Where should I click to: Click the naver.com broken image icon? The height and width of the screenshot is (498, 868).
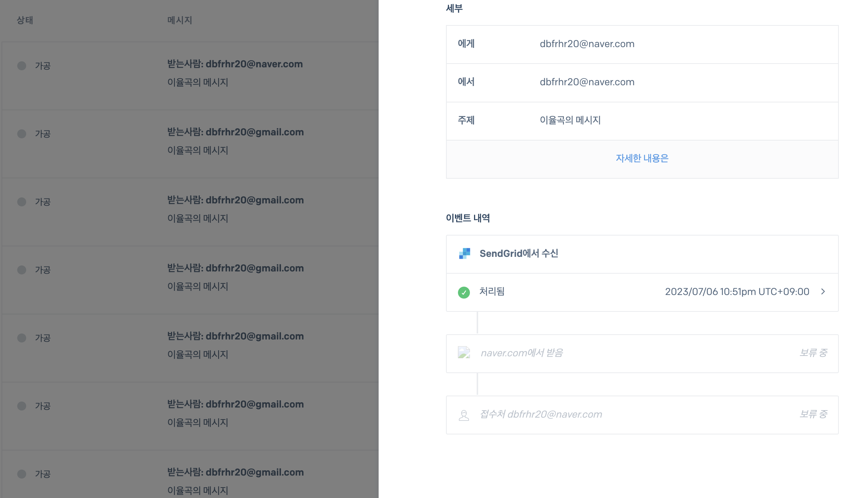(x=464, y=353)
